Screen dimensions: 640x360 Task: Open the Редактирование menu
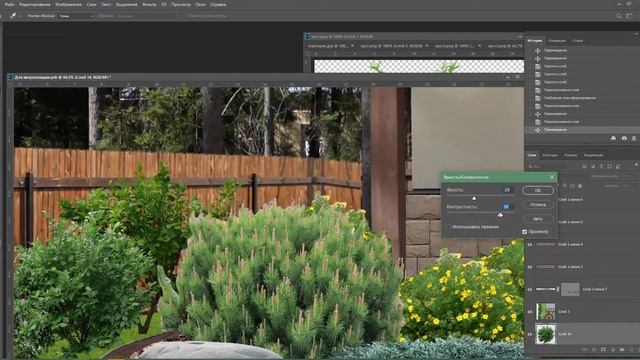click(35, 4)
